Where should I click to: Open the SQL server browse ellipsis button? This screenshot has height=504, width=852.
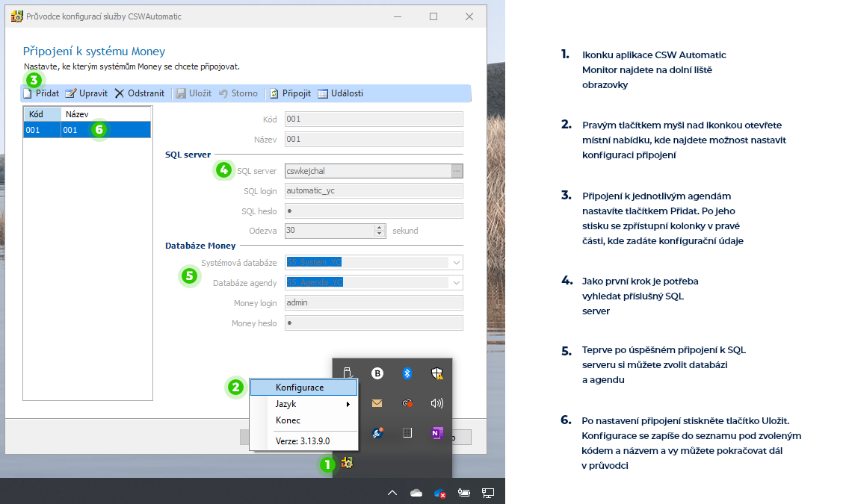(457, 171)
